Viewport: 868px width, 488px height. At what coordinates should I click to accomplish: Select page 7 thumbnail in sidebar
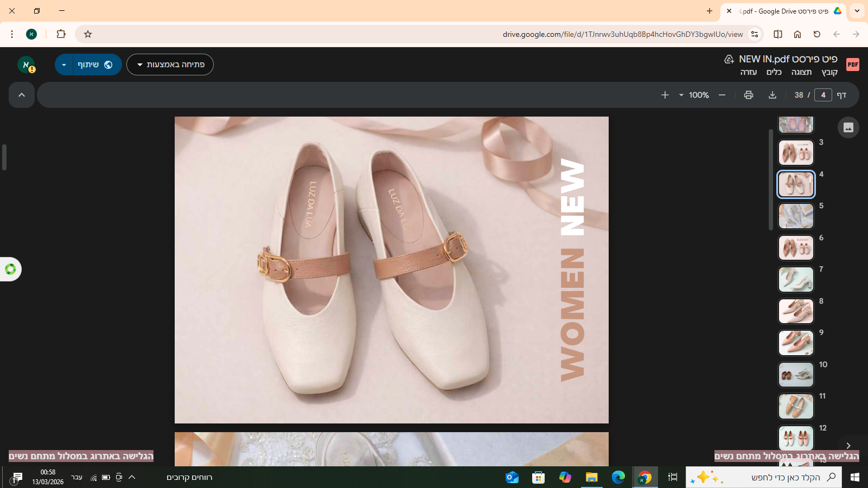click(x=796, y=279)
